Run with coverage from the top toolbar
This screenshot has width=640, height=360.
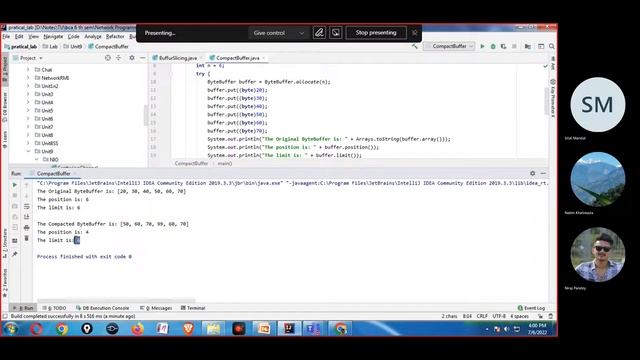pyautogui.click(x=504, y=47)
